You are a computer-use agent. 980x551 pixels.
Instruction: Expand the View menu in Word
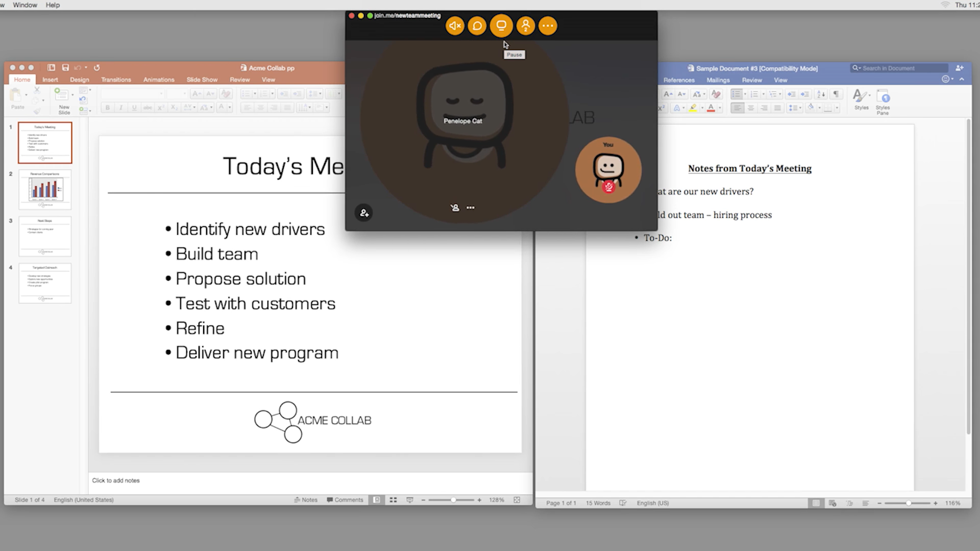781,80
